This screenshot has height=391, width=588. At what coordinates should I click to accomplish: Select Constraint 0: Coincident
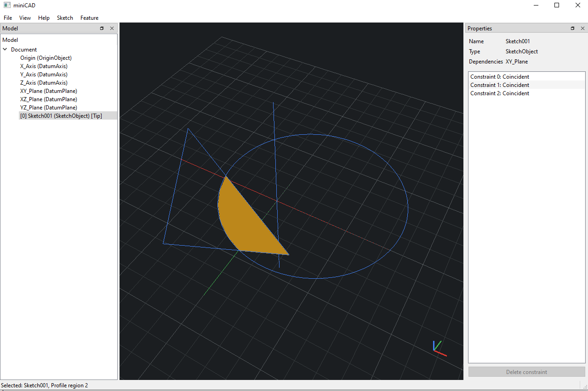527,77
